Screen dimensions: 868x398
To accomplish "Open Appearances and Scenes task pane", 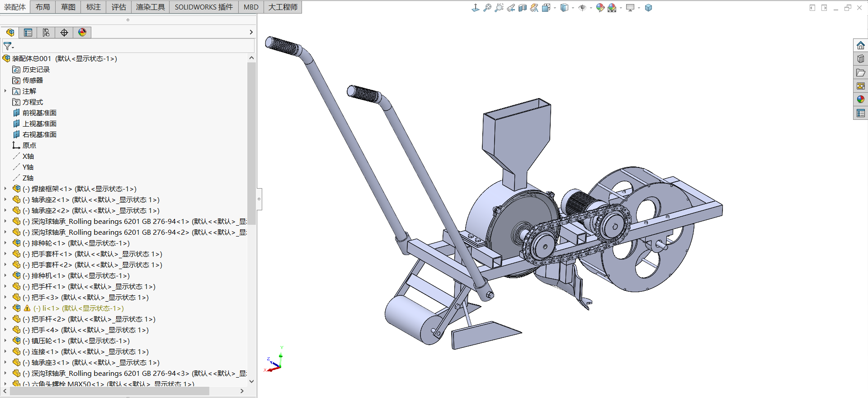I will 860,99.
